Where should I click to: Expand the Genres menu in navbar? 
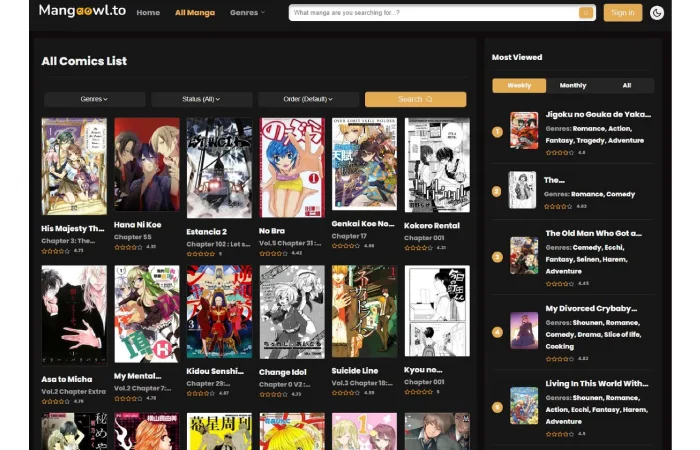[247, 13]
